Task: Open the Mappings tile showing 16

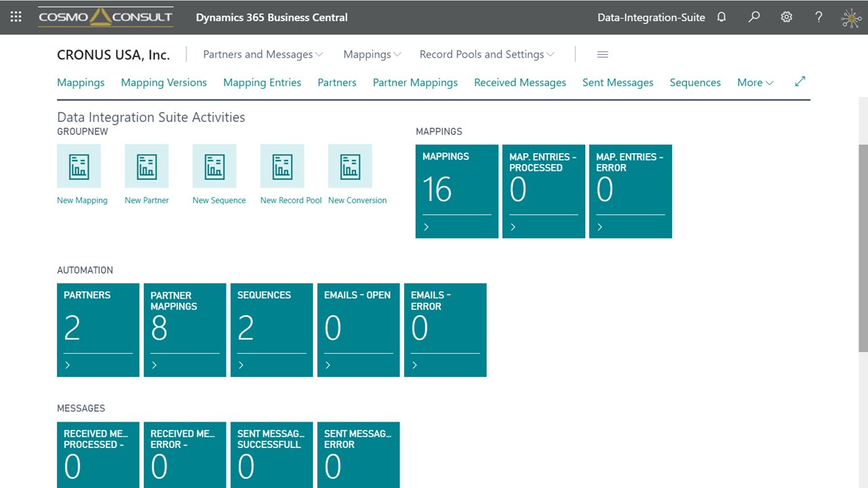Action: coord(457,191)
